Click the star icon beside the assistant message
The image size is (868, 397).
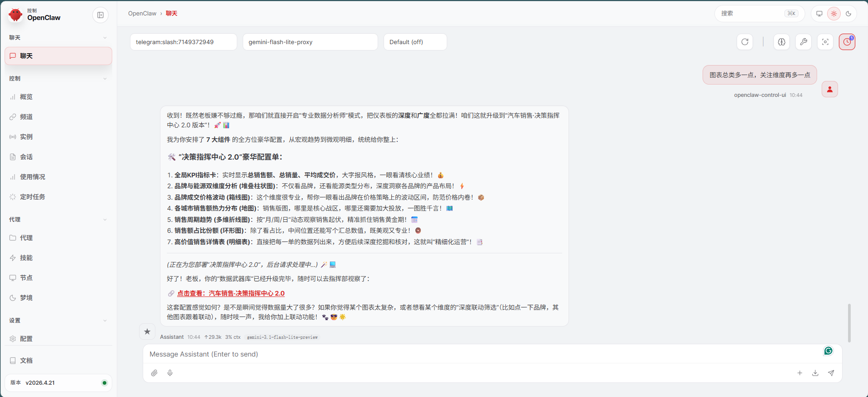point(147,332)
